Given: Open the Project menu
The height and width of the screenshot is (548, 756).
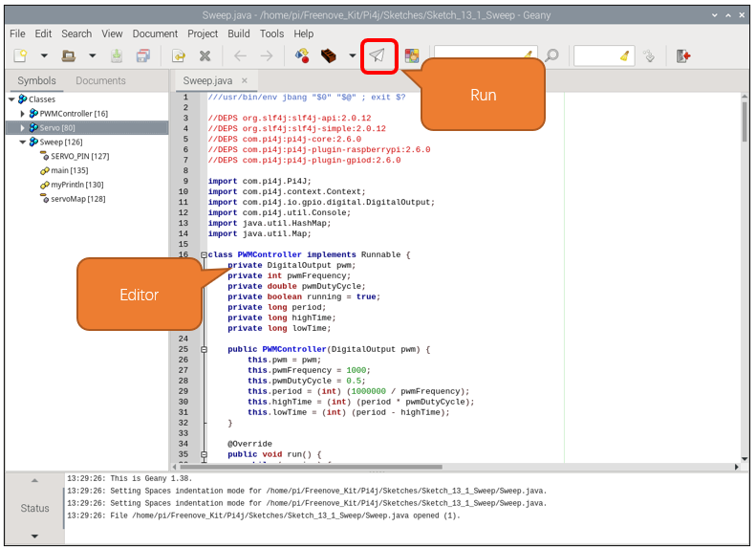Looking at the screenshot, I should click(x=203, y=33).
